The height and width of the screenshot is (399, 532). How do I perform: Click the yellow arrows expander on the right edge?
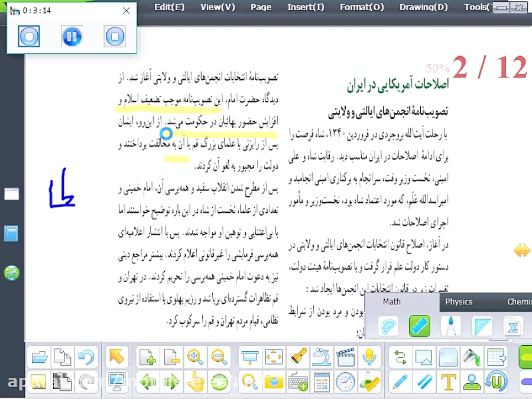[523, 251]
